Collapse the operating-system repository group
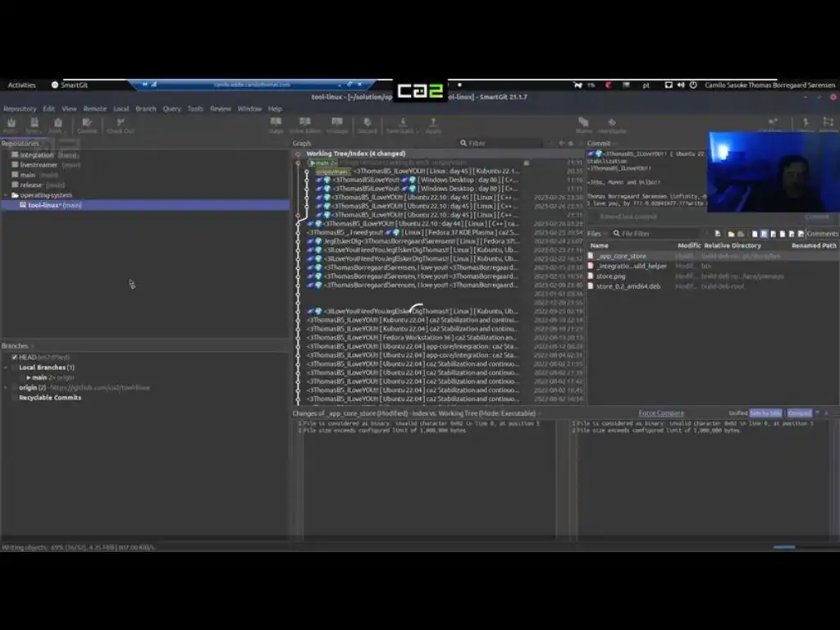Viewport: 840px width, 630px height. tap(6, 195)
